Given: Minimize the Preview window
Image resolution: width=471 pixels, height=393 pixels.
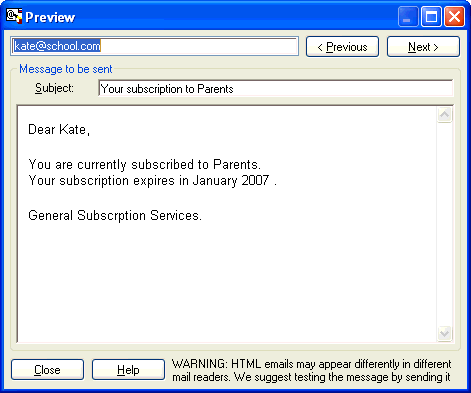Looking at the screenshot, I should (x=408, y=17).
